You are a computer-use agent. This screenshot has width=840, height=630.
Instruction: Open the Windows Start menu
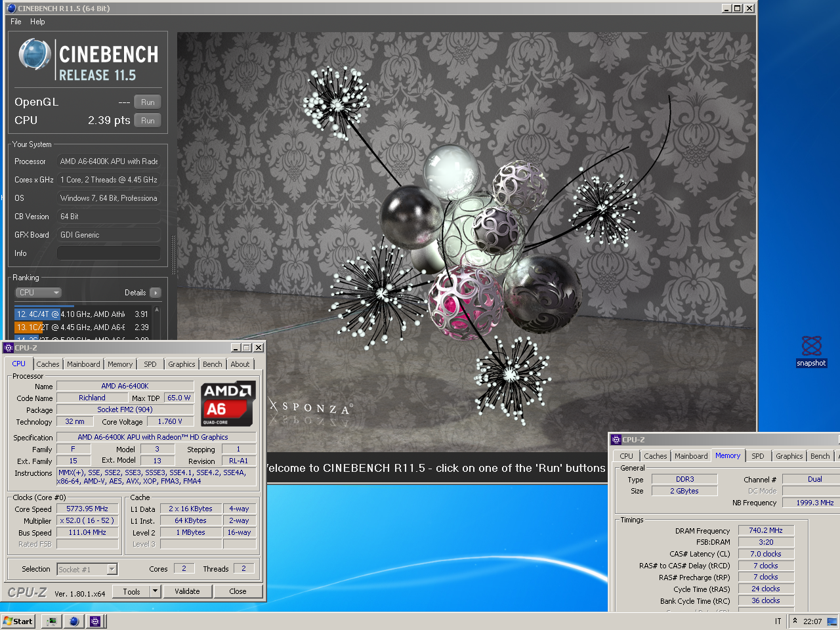[18, 621]
